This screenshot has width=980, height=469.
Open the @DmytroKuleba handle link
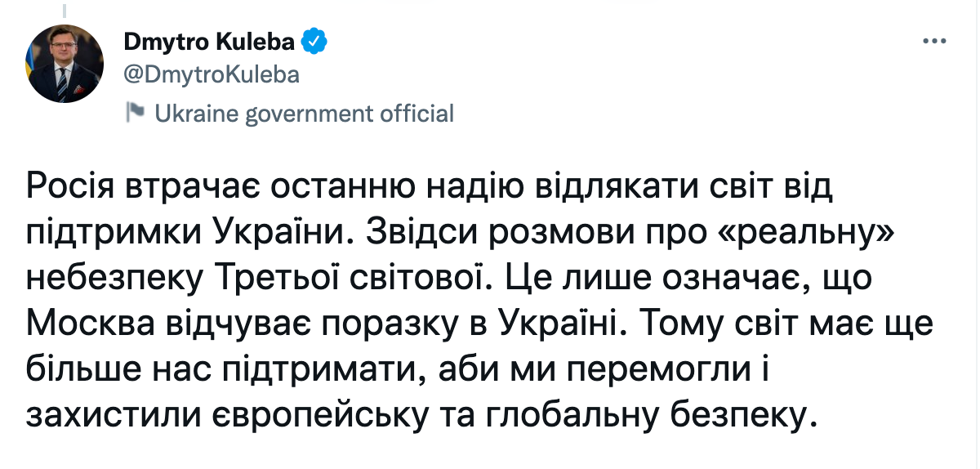(x=212, y=75)
